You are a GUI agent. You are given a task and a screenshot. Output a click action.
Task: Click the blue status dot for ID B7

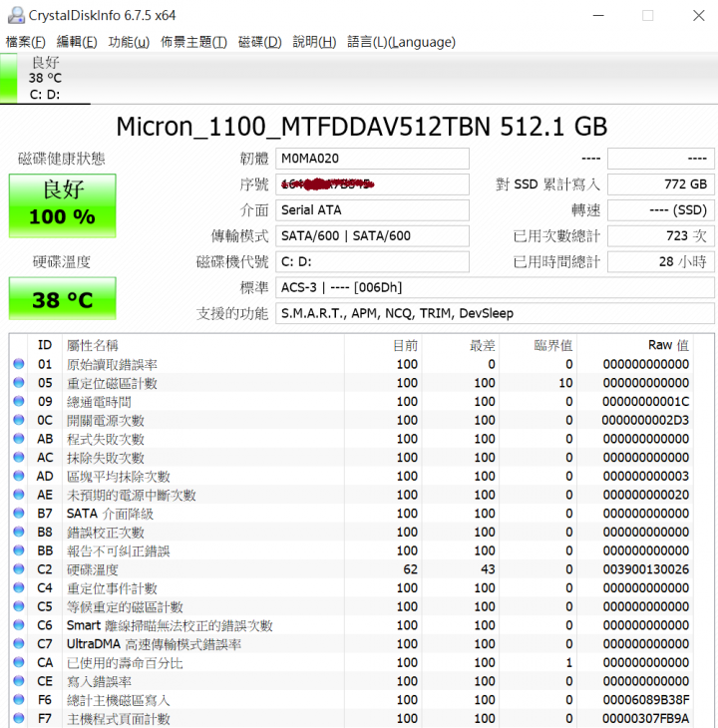19,513
